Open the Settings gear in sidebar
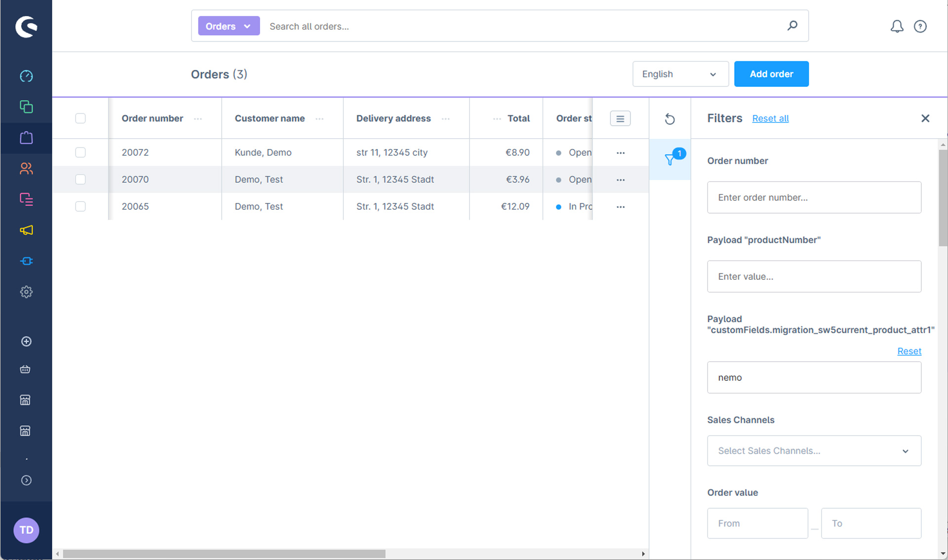This screenshot has width=948, height=560. point(26,292)
